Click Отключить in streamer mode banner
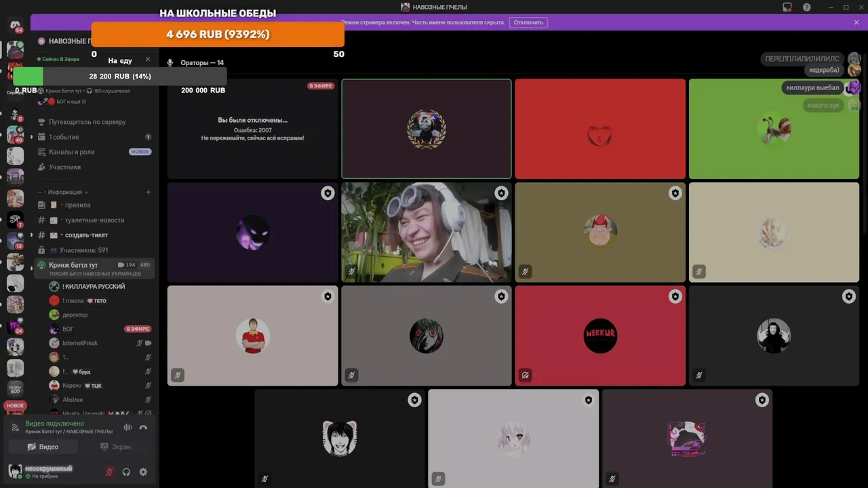The image size is (868, 488). (528, 22)
